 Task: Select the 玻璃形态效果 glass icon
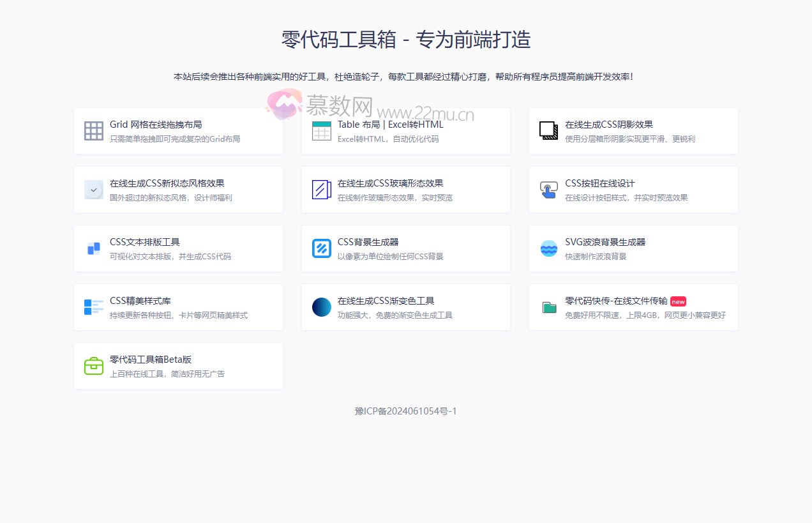click(x=321, y=190)
